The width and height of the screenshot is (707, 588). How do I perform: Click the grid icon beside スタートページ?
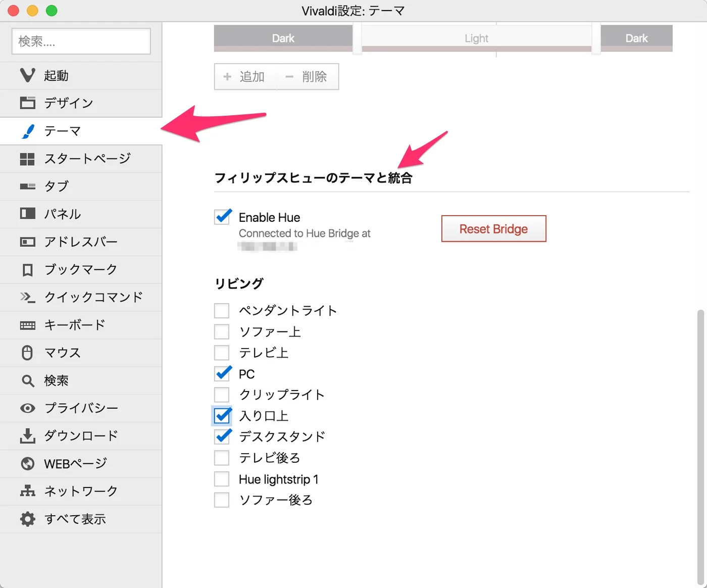tap(27, 159)
